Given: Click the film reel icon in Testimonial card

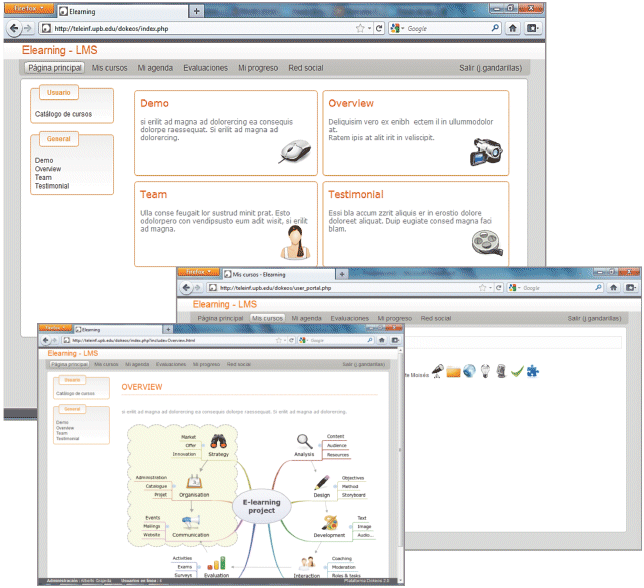Looking at the screenshot, I should 487,242.
